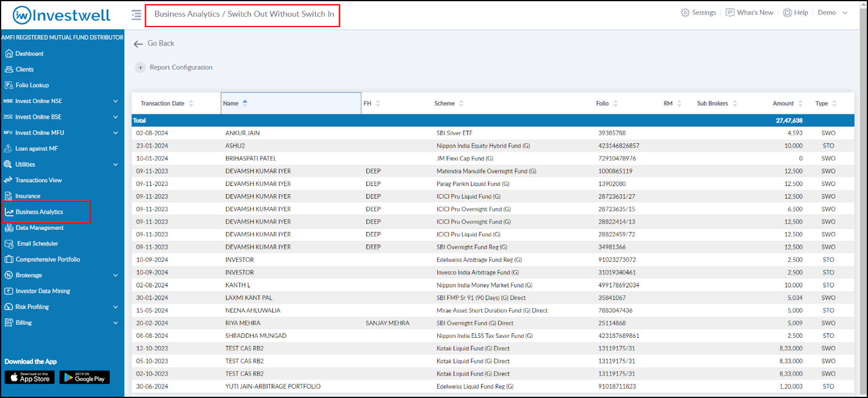Open Email Scheduler menu item

tap(37, 244)
